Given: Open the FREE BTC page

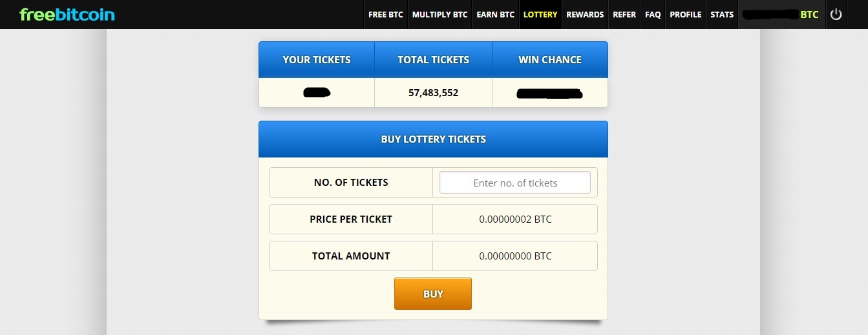Looking at the screenshot, I should coord(385,14).
